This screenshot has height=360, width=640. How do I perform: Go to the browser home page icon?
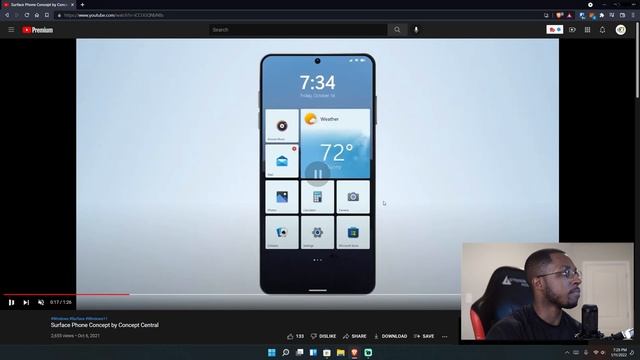pyautogui.click(x=37, y=15)
